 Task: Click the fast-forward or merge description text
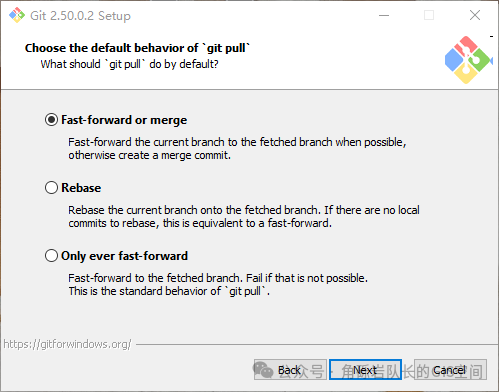[237, 148]
